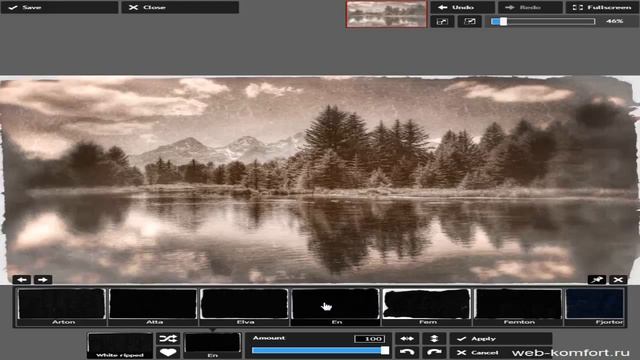640x360 pixels.
Task: Flip the border horizontally
Action: [407, 338]
